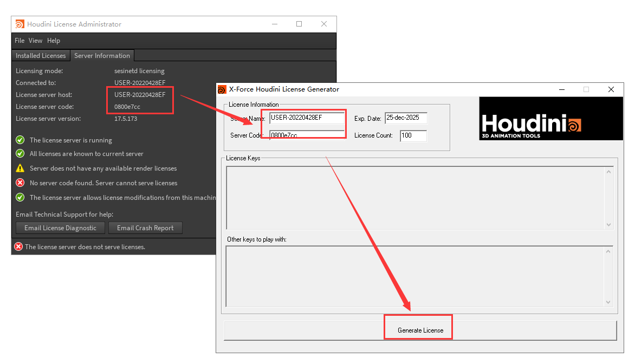Maximize the Houdini License Administrator window
Image resolution: width=635 pixels, height=364 pixels.
299,24
